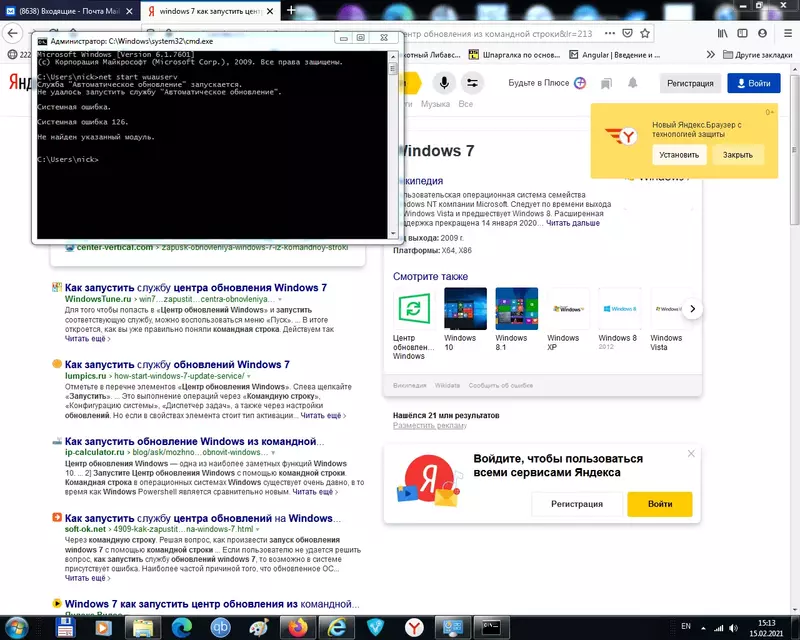800x640 pixels.
Task: Open Музыка search category
Action: 435,104
